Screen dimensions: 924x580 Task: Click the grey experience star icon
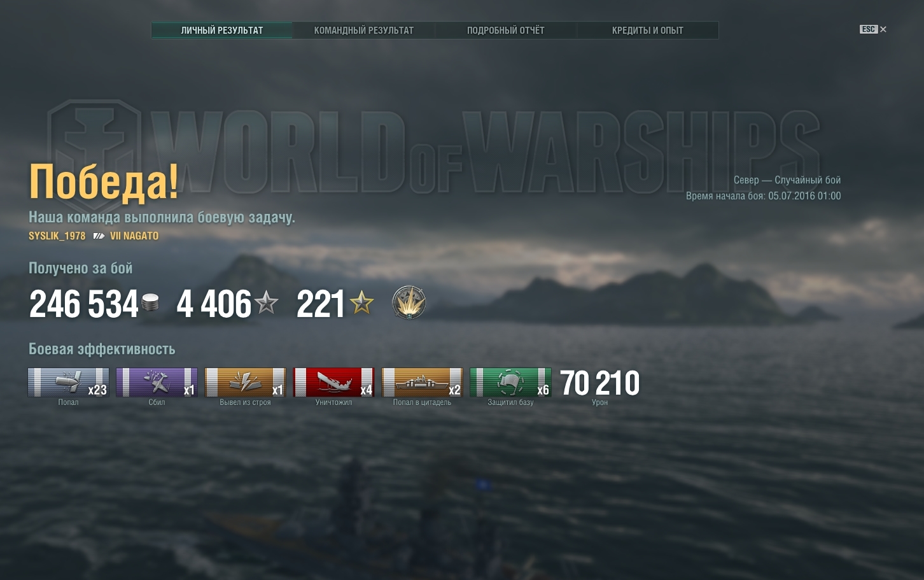266,302
